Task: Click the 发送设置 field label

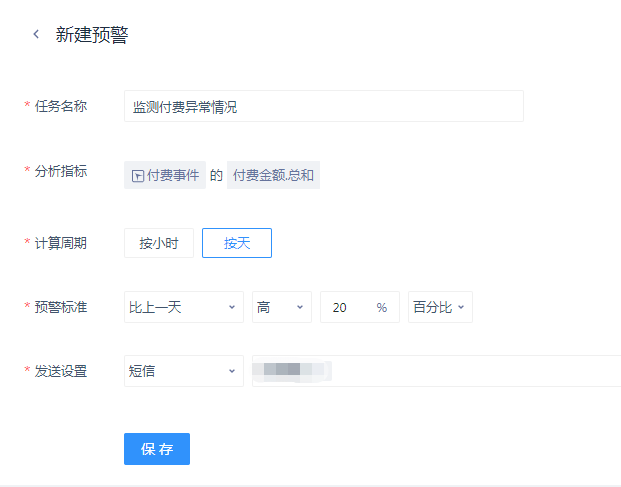Action: tap(60, 371)
